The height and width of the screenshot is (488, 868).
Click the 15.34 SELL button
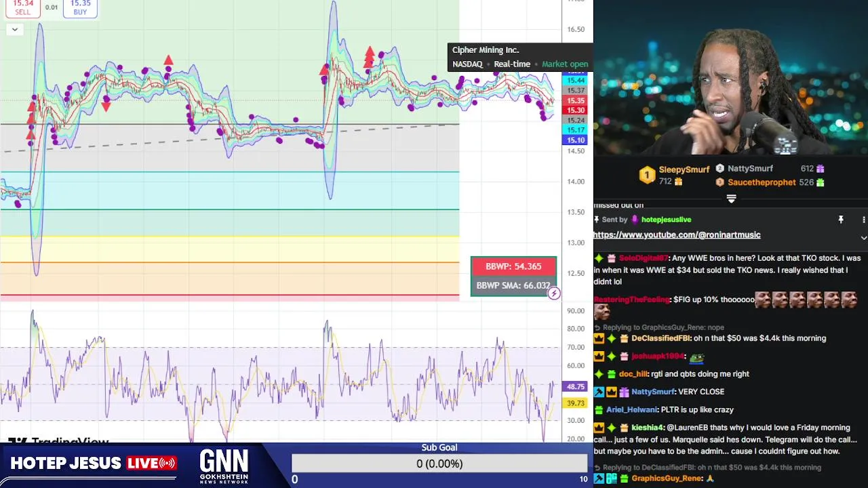coord(22,8)
